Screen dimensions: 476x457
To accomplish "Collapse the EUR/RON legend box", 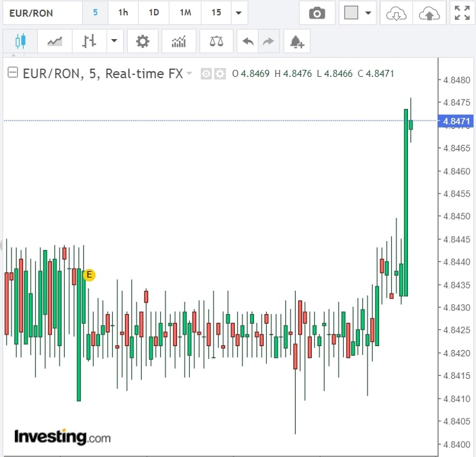I will (13, 73).
